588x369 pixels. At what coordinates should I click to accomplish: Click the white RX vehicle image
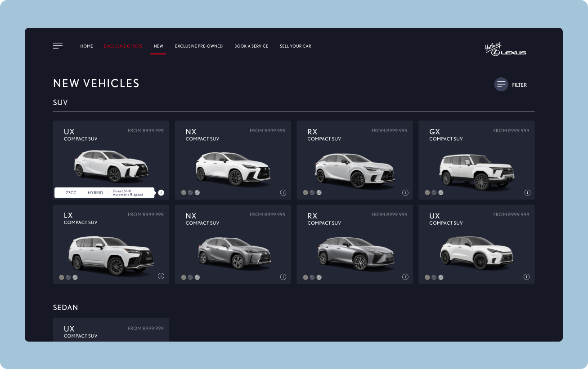[x=355, y=170]
